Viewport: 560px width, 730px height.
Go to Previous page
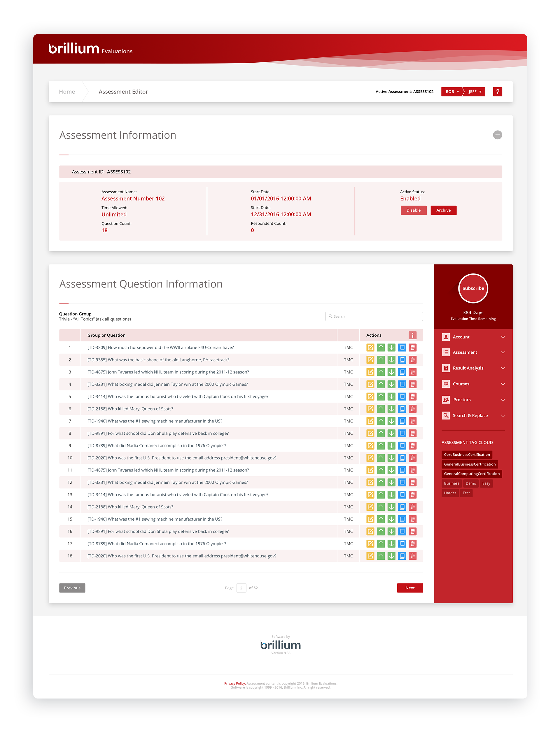72,588
